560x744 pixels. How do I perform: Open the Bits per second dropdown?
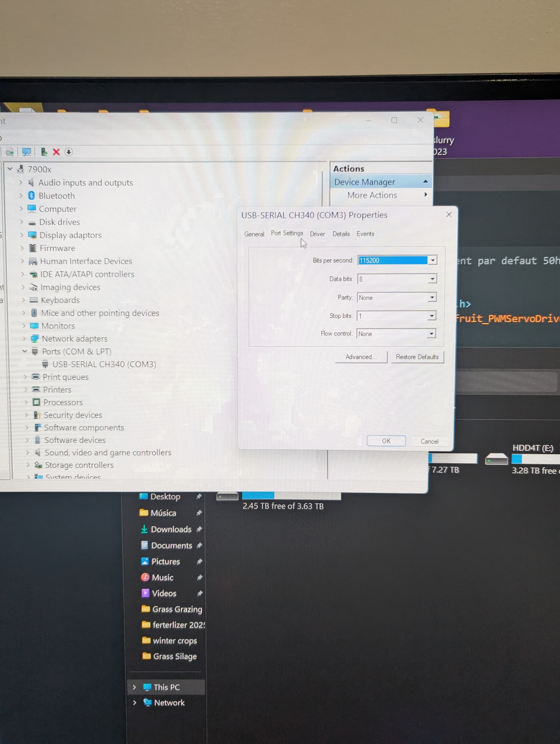click(432, 260)
